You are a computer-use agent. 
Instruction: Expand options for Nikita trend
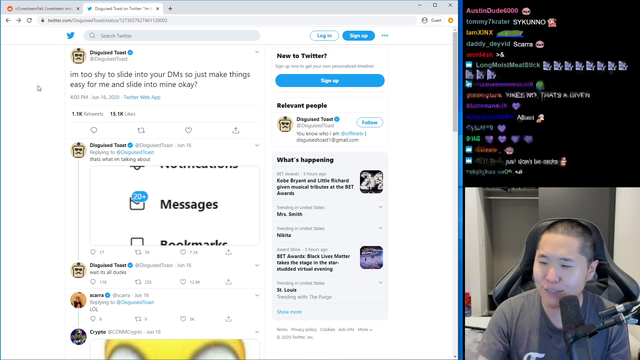[x=380, y=228]
